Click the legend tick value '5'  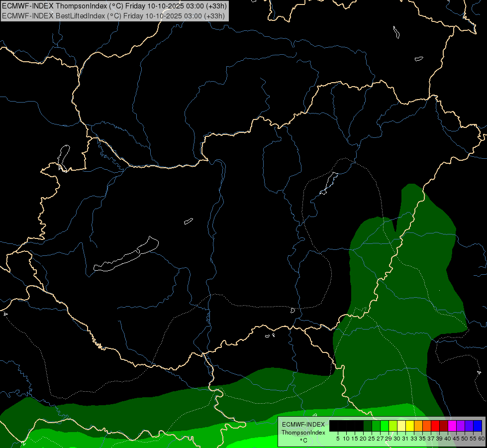(x=338, y=439)
